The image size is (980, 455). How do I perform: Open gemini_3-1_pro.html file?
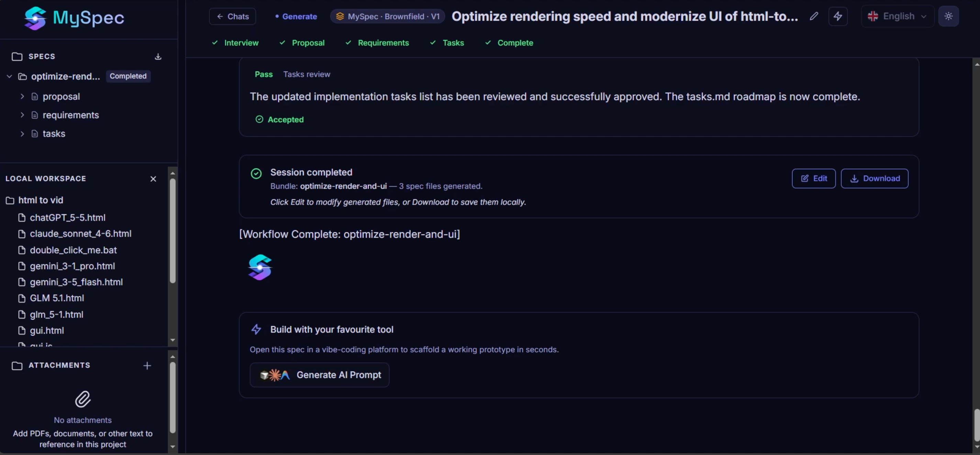click(72, 266)
